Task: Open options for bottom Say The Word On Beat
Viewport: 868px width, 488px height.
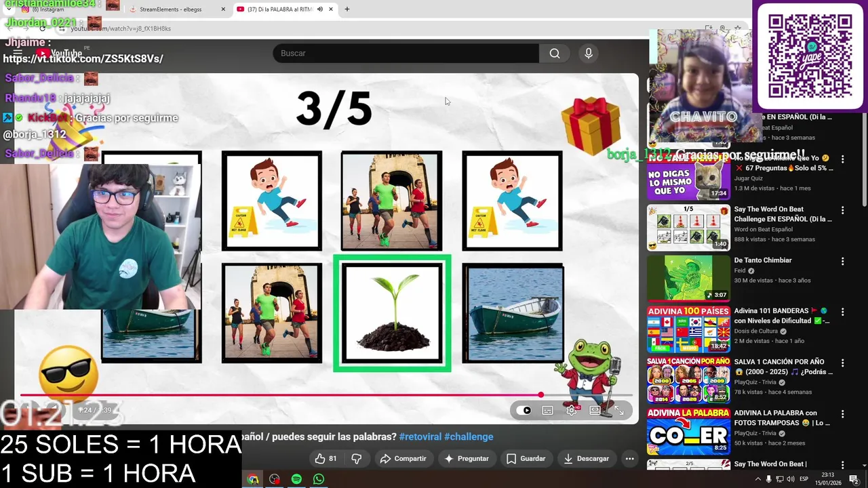Action: [843, 465]
